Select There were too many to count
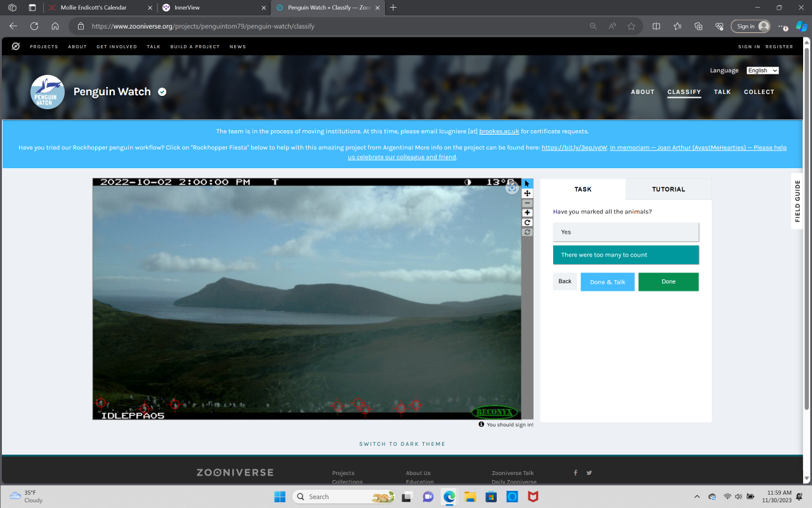The image size is (812, 508). [625, 255]
